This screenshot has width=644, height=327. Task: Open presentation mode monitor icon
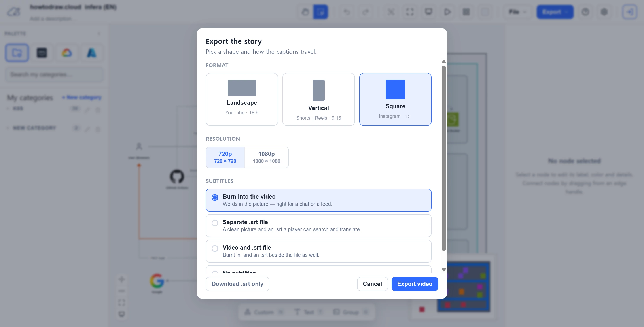(428, 12)
